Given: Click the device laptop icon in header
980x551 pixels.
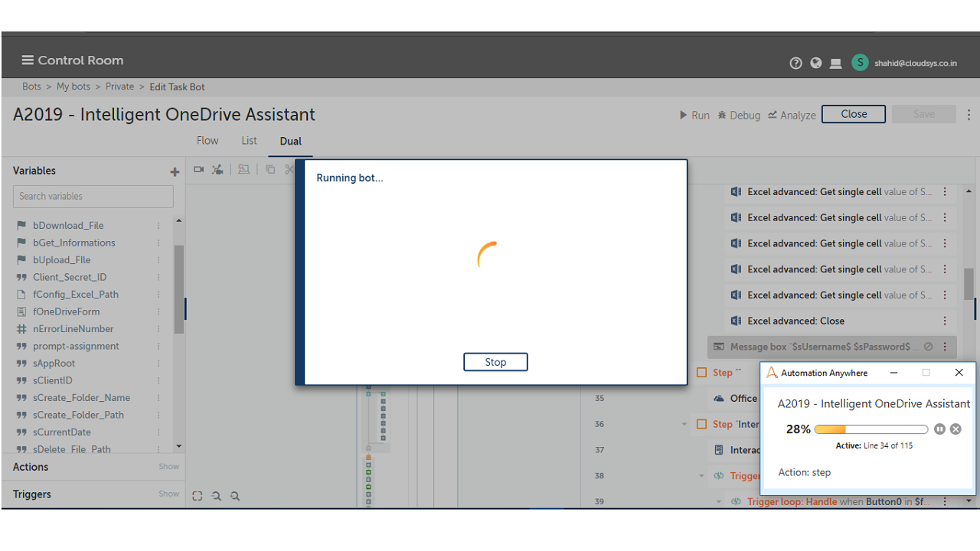Looking at the screenshot, I should (x=836, y=64).
